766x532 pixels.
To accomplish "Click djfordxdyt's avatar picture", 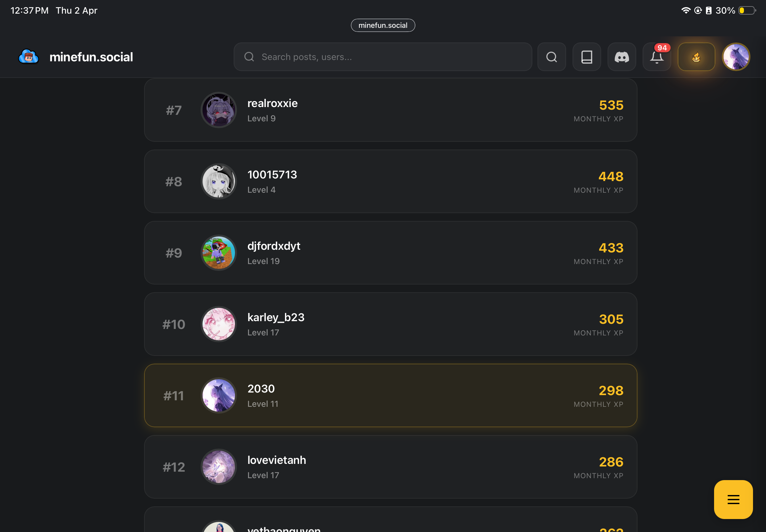I will coord(219,253).
